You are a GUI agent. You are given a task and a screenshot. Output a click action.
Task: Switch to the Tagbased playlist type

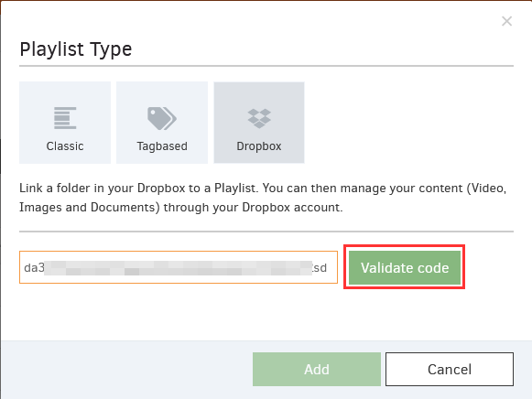click(x=162, y=123)
